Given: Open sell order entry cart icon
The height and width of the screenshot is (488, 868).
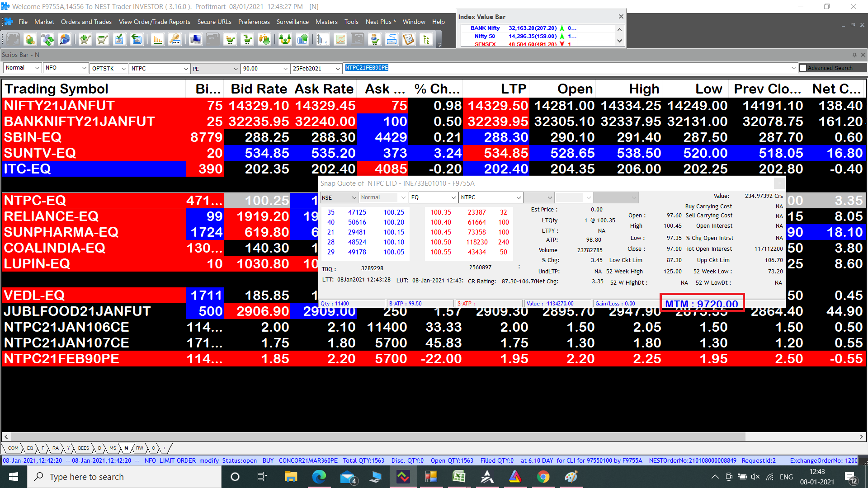Looking at the screenshot, I should click(x=102, y=40).
